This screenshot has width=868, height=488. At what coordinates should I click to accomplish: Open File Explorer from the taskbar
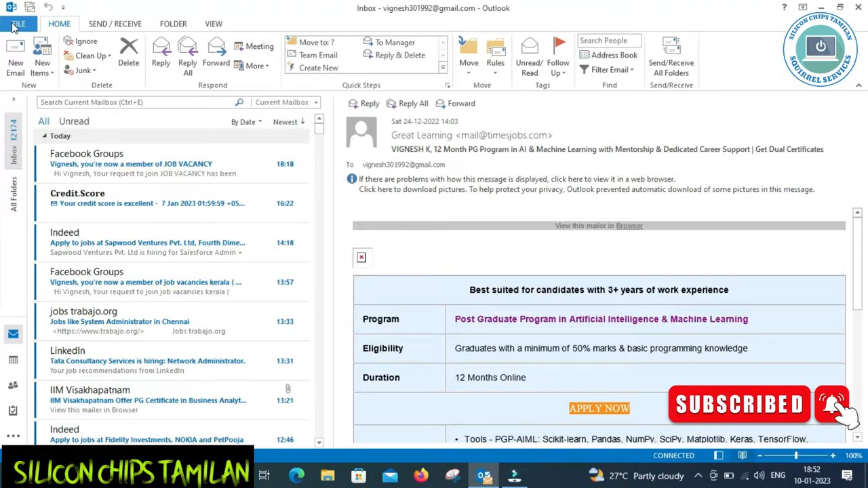click(328, 476)
